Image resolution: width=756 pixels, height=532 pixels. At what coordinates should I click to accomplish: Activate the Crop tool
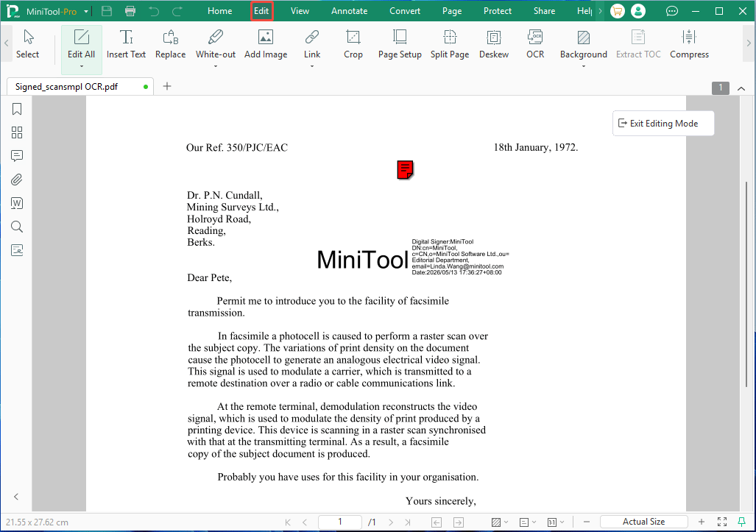tap(353, 44)
